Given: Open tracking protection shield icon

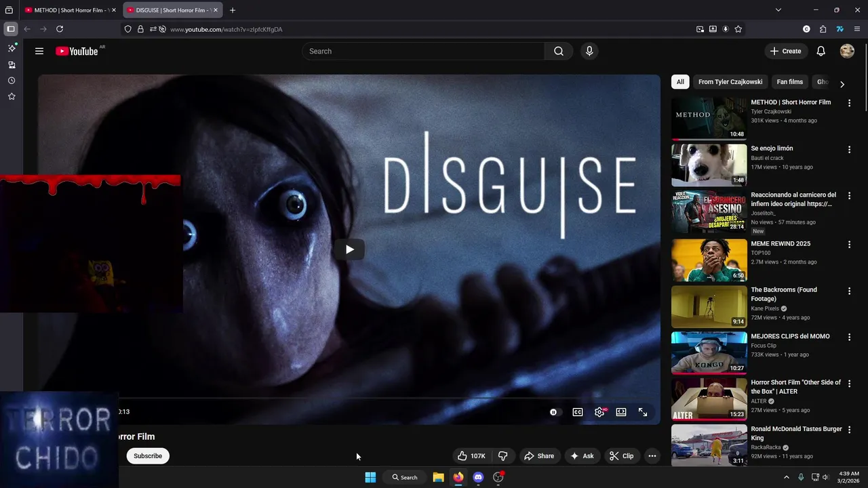Looking at the screenshot, I should click(x=127, y=29).
